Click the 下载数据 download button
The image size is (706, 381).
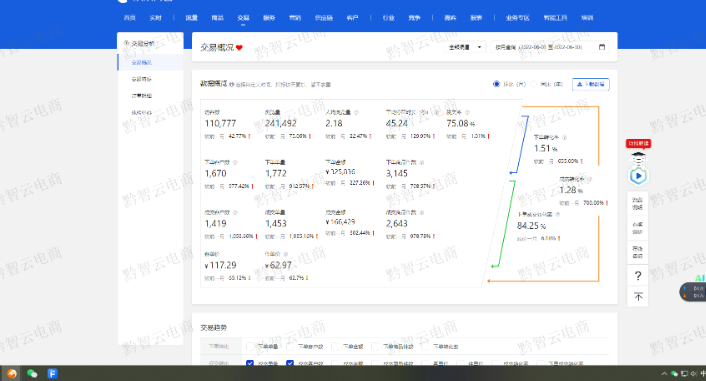[591, 84]
